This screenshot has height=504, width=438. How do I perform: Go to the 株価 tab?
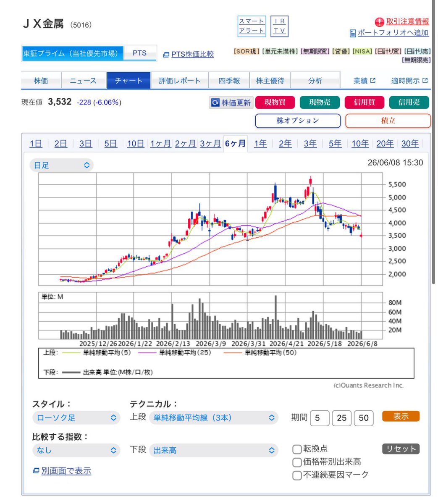(x=41, y=81)
